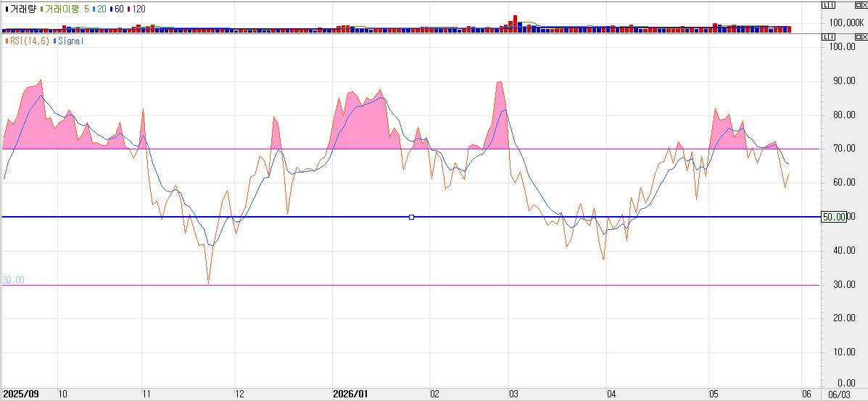The height and width of the screenshot is (401, 868).
Task: Click the 30.00 oversold line label
Action: click(x=13, y=280)
